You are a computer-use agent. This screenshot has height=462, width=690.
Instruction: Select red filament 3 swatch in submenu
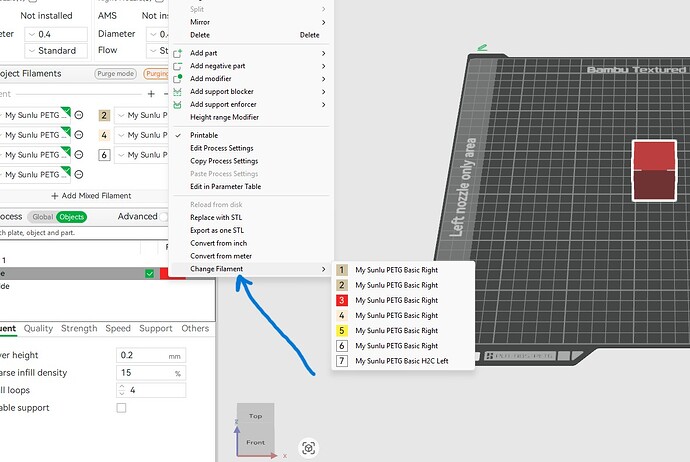341,300
